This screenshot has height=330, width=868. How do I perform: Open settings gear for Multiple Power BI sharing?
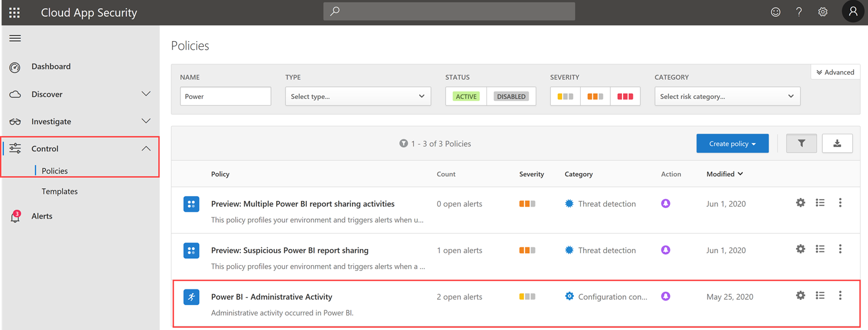point(800,203)
